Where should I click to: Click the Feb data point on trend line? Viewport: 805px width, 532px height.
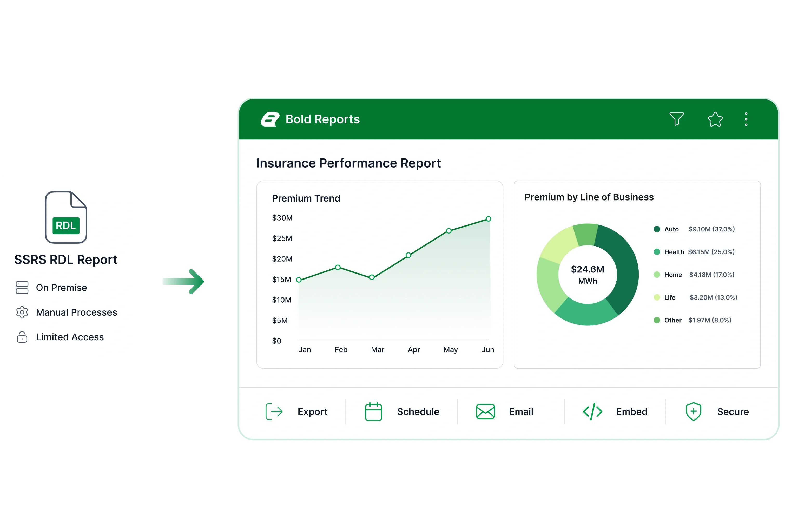coord(338,267)
